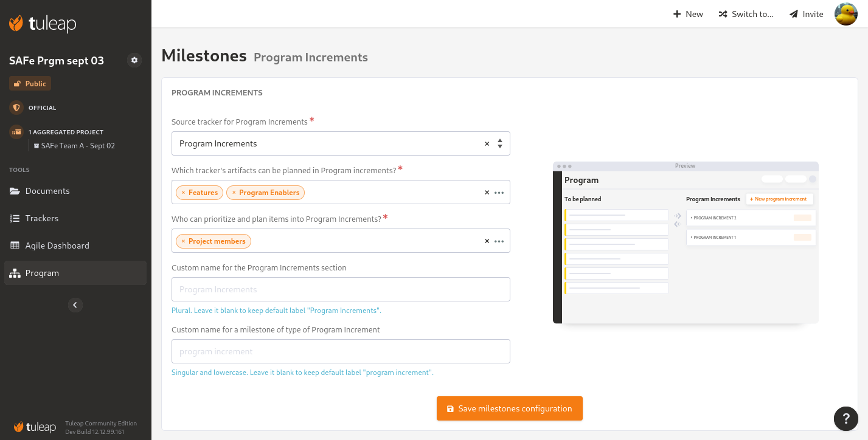Collapse the left sidebar

(75, 304)
